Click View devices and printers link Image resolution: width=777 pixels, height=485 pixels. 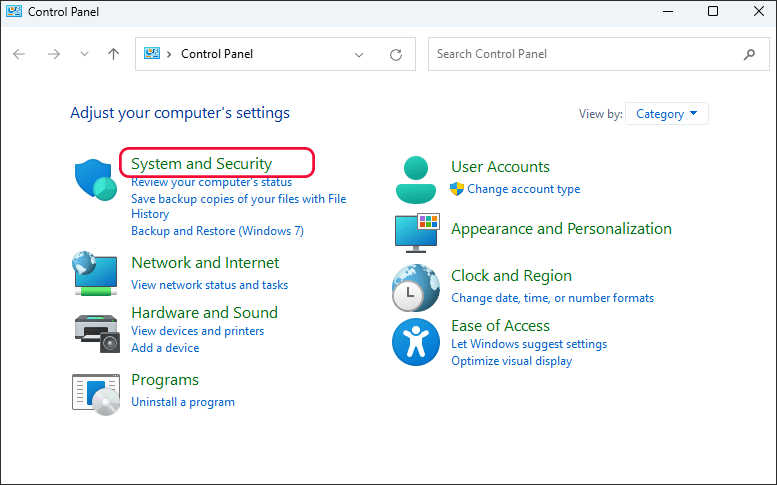[x=197, y=331]
